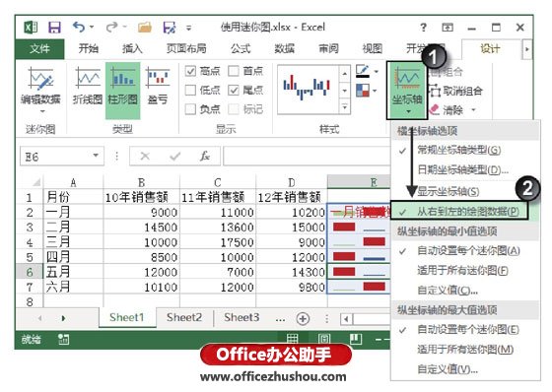The width and height of the screenshot is (552, 392).
Task: Open the undo history dropdown arrow
Action: tap(92, 27)
